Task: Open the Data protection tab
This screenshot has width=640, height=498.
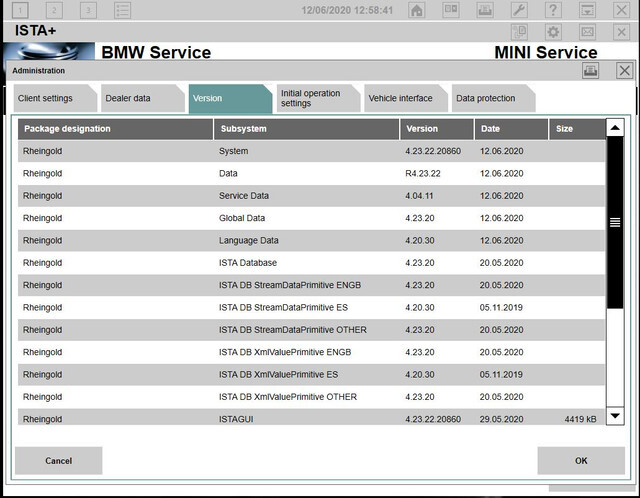Action: click(x=493, y=98)
